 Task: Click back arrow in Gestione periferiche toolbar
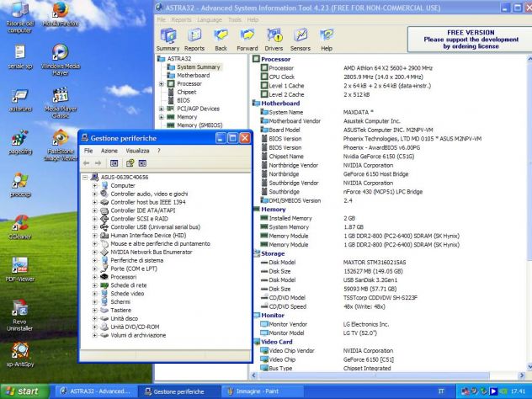86,163
